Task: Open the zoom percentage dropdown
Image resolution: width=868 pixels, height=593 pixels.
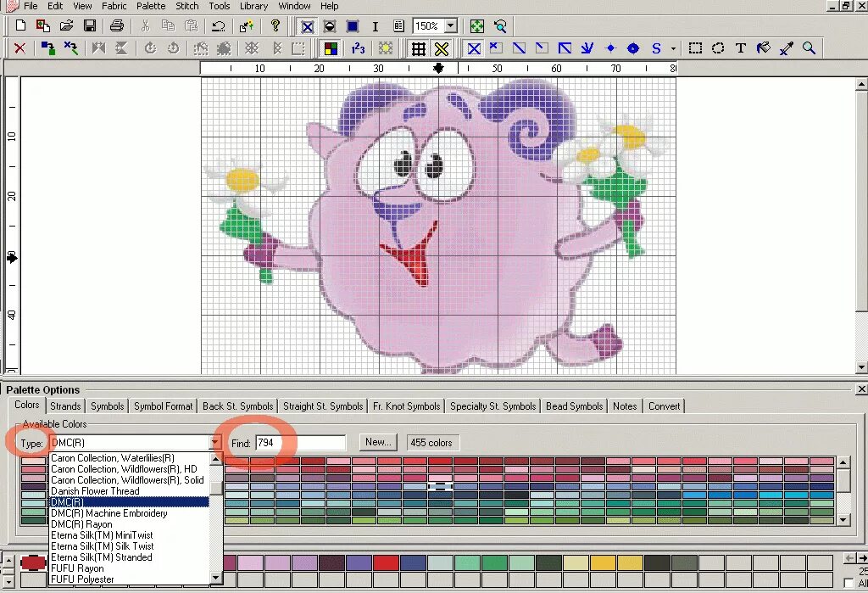Action: tap(451, 25)
